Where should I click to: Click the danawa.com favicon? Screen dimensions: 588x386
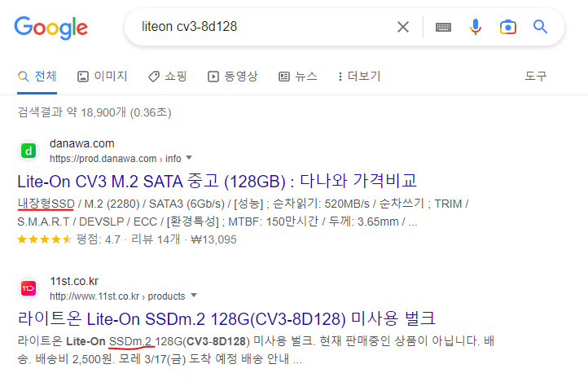29,151
